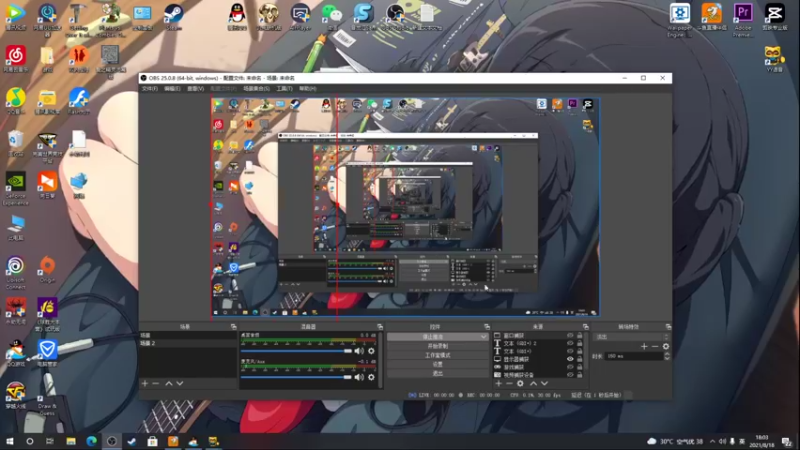This screenshot has width=800, height=450.
Task: Adjust the 麦克风/Aux volume slider
Action: (x=296, y=377)
